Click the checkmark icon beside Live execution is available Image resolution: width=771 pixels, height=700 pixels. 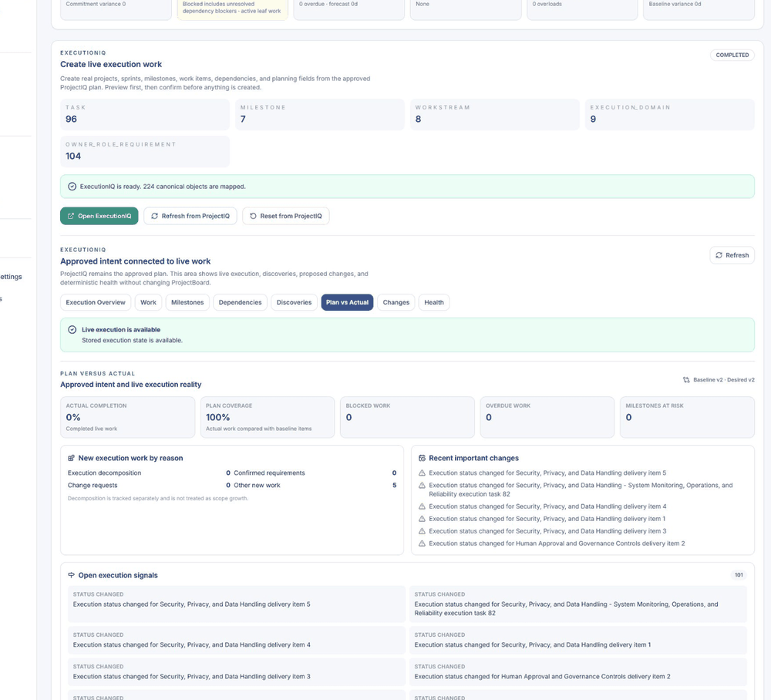click(72, 329)
